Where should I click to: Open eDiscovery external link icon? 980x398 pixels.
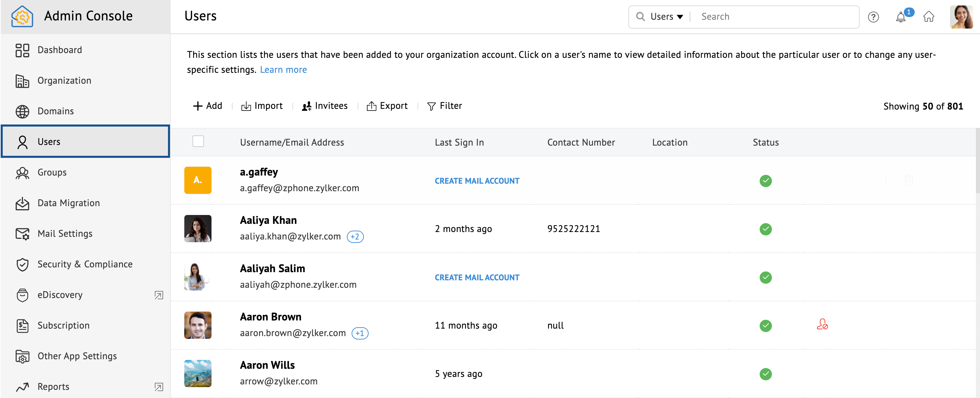coord(159,295)
